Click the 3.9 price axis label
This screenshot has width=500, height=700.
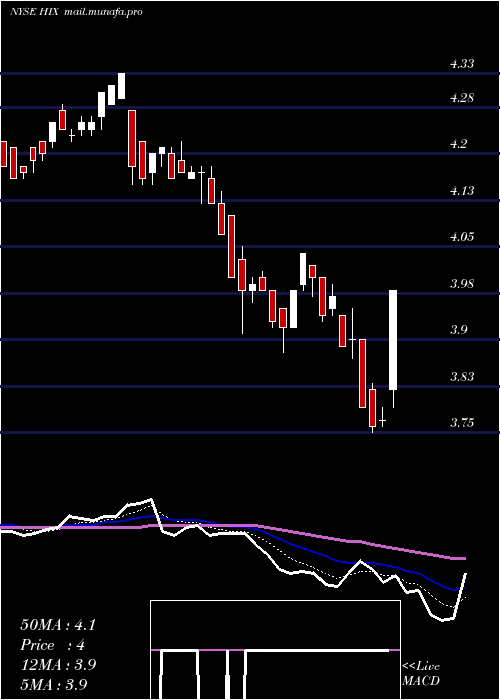[x=458, y=330]
